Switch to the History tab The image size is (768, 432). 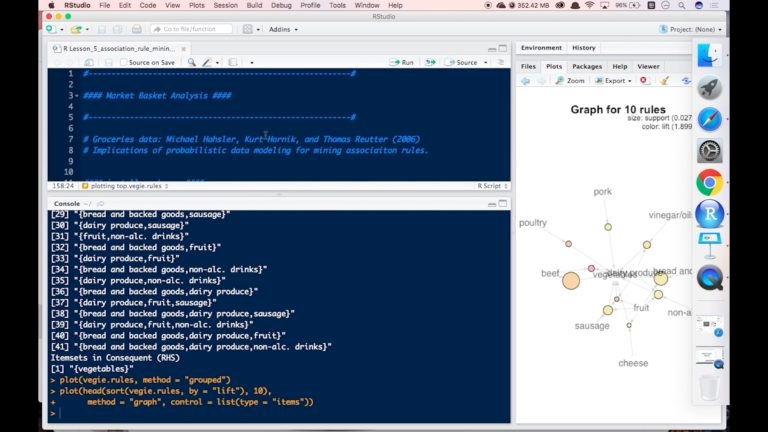[583, 48]
